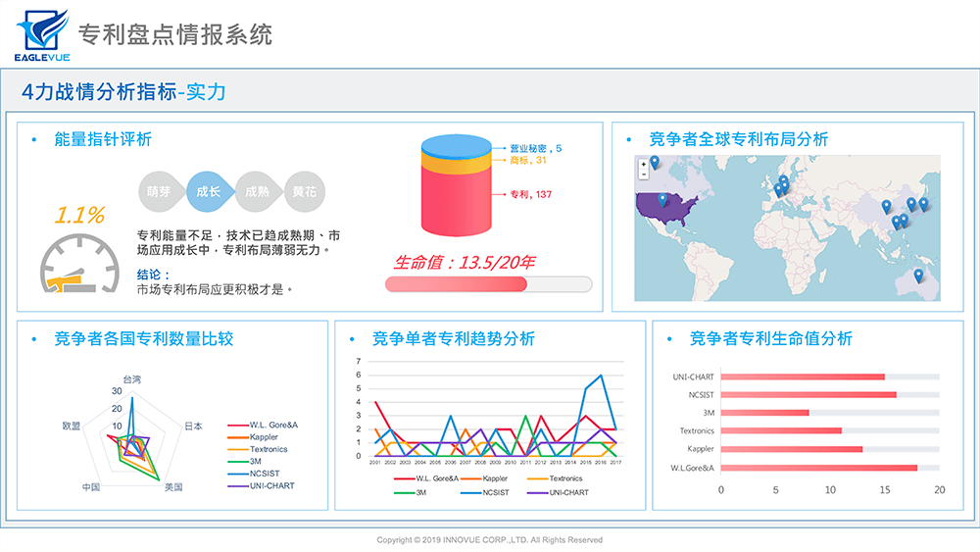980x552 pixels.
Task: Click the NCSIST peak on trend chart
Action: pyautogui.click(x=601, y=376)
